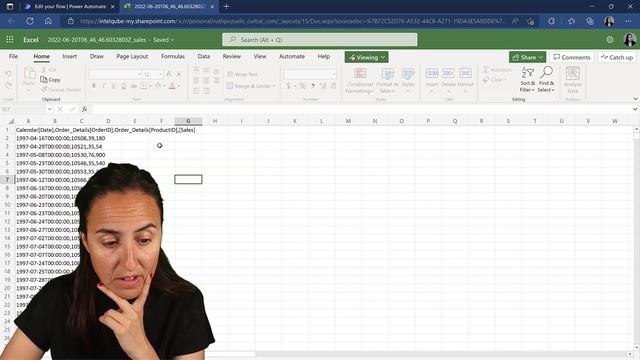Screen dimensions: 640x360
Task: Open Excel settings gear icon
Action: (610, 40)
